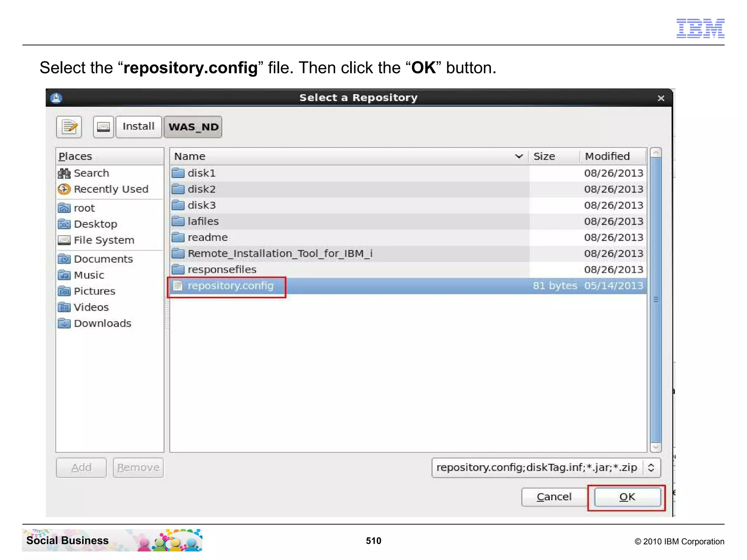Click the responsefiles folder icon

(x=178, y=269)
